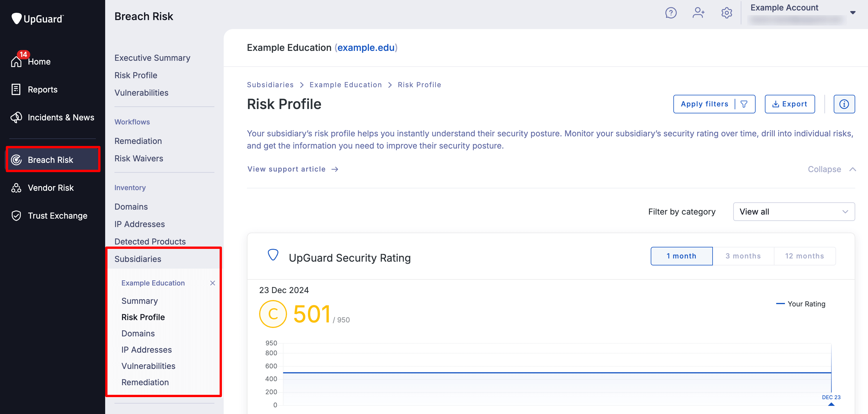
Task: Open View support article link
Action: tap(293, 169)
